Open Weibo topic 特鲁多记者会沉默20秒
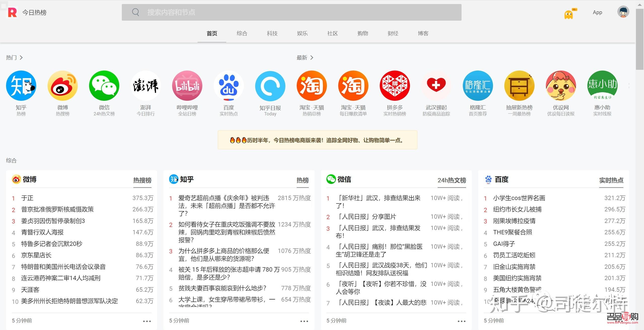This screenshot has height=330, width=644. pos(52,244)
